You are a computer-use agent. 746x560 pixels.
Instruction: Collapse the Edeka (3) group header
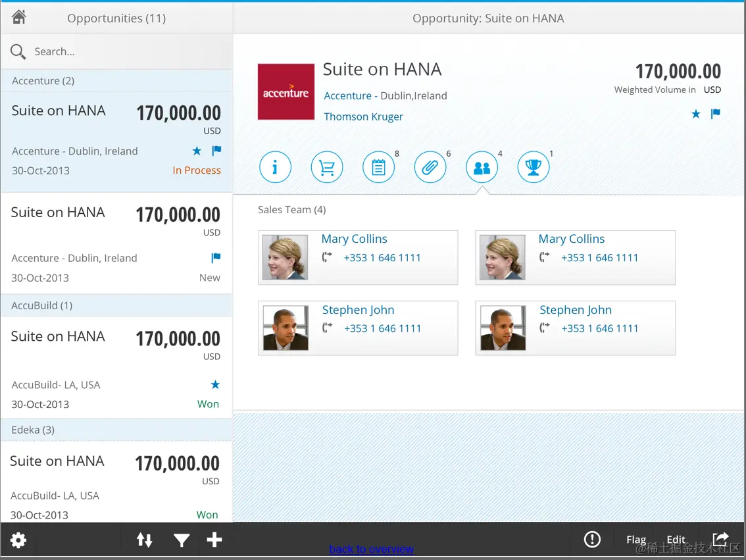[x=116, y=430]
